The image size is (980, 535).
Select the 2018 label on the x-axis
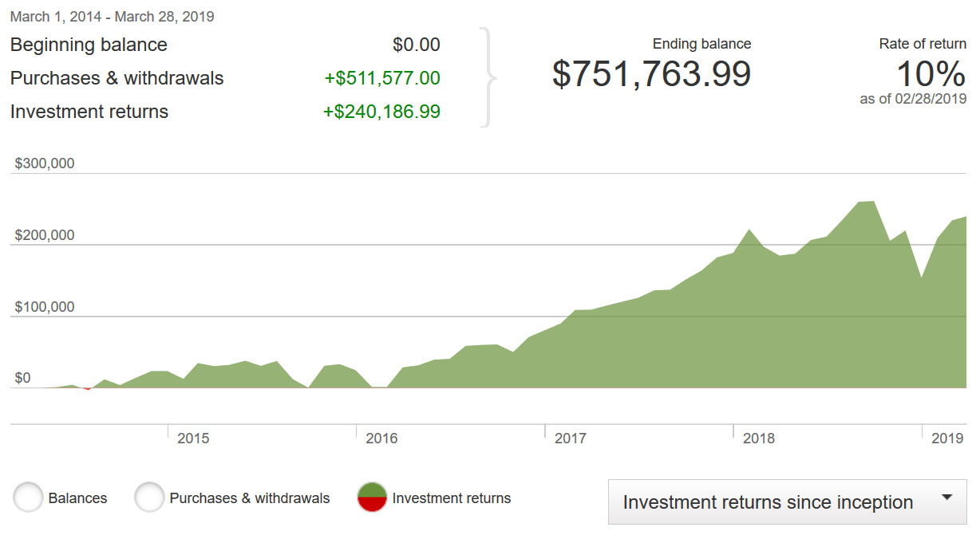pyautogui.click(x=758, y=439)
